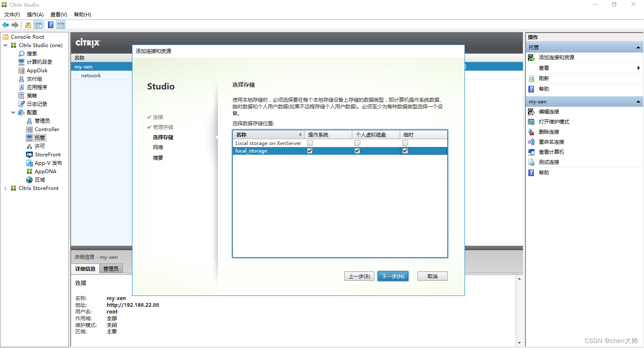Select the Console Root node

tap(27, 37)
